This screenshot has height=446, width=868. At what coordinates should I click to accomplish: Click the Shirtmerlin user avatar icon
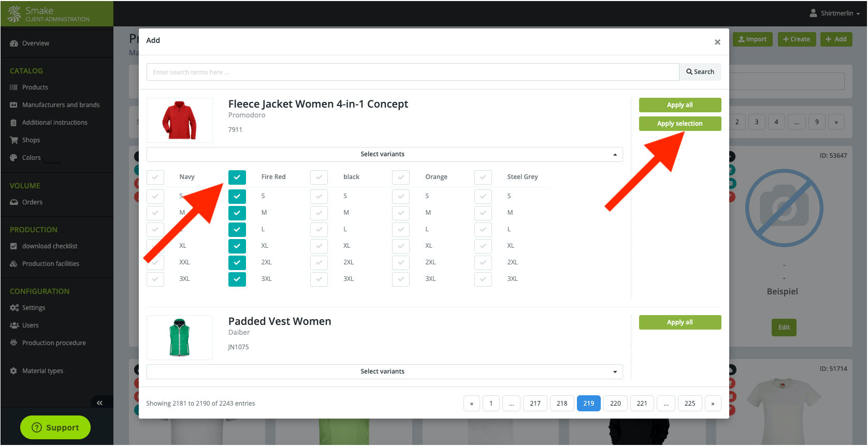[x=814, y=13]
